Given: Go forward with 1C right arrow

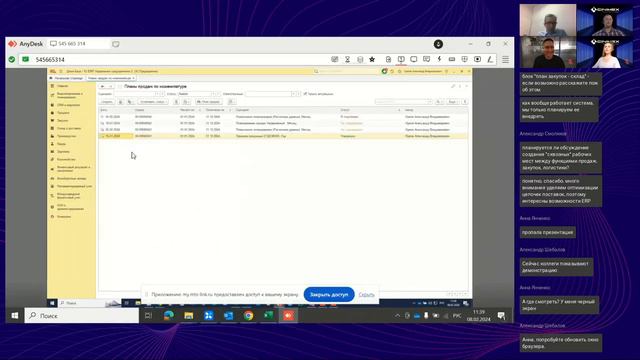Looking at the screenshot, I should [x=110, y=87].
